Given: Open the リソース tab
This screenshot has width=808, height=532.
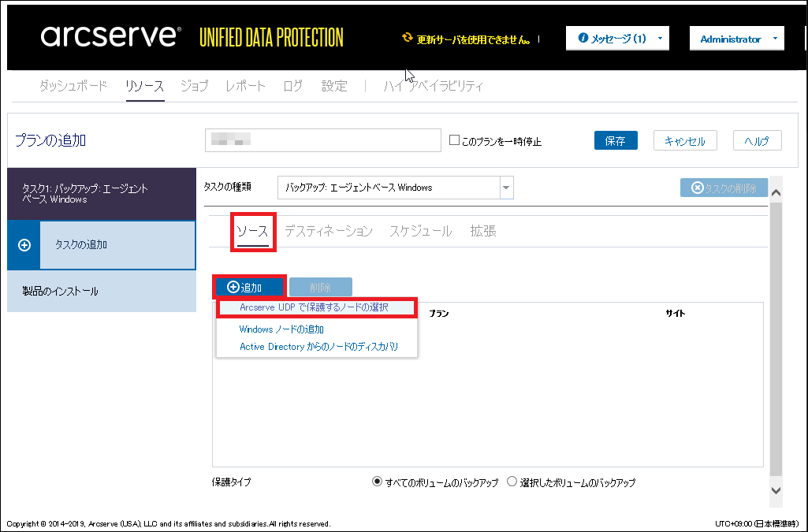Looking at the screenshot, I should [x=145, y=85].
